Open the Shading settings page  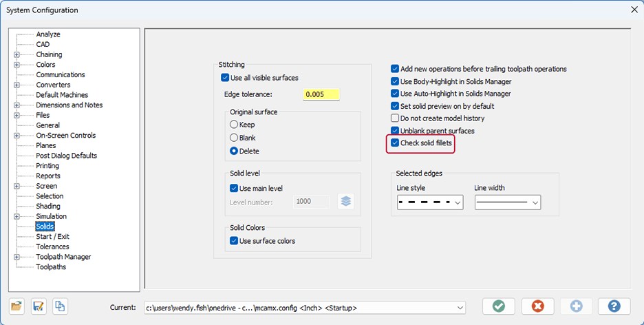click(48, 206)
